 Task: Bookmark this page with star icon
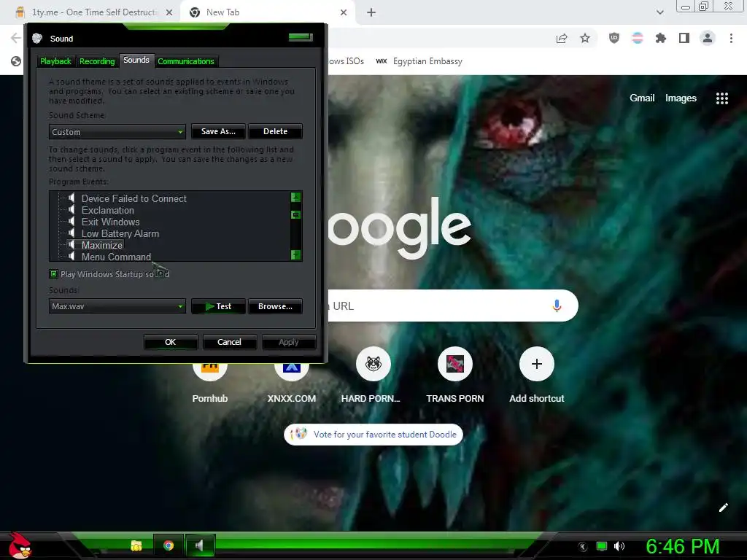click(585, 38)
